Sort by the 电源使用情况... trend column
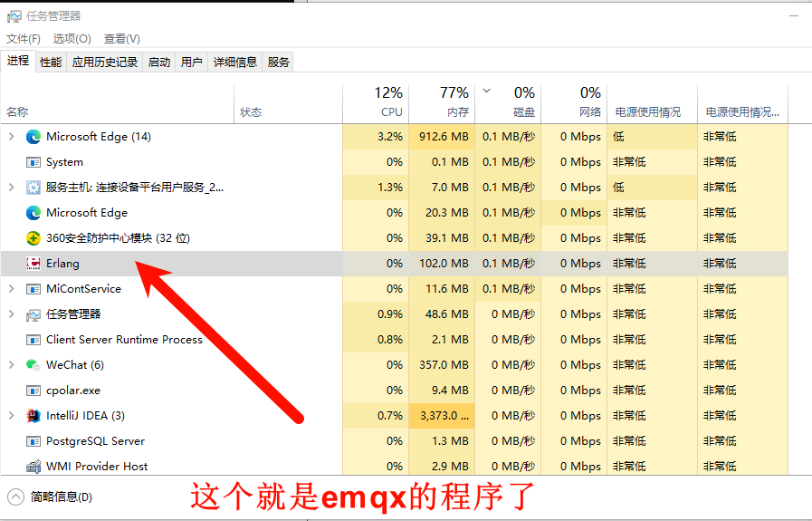This screenshot has height=521, width=812. click(x=742, y=103)
